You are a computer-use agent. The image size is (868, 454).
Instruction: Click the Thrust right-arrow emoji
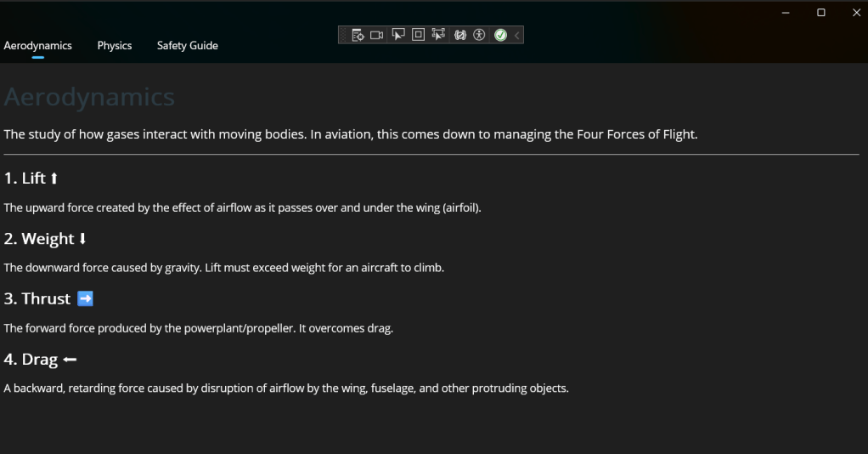(85, 298)
